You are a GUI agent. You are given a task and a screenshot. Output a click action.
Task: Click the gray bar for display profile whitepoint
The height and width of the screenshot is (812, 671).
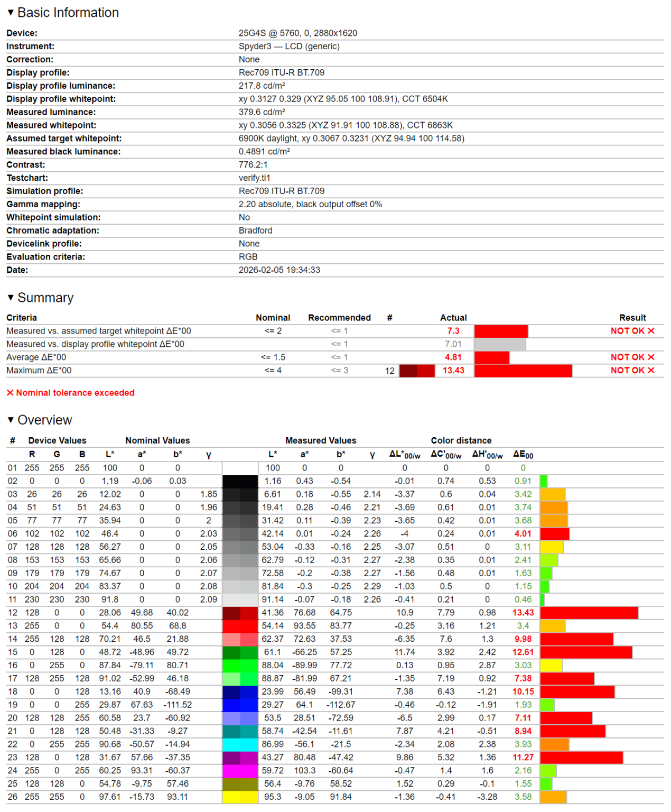click(500, 344)
